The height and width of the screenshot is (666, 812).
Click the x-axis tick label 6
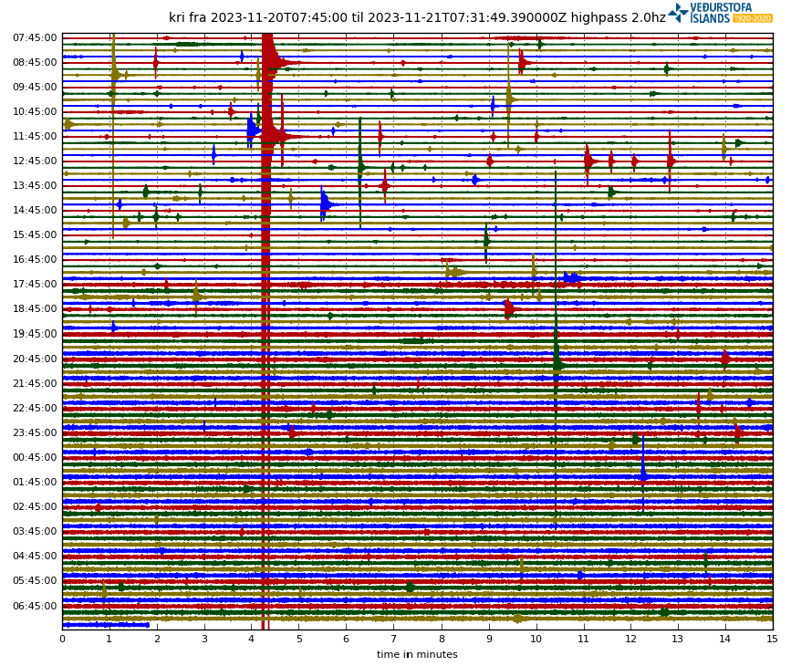347,639
